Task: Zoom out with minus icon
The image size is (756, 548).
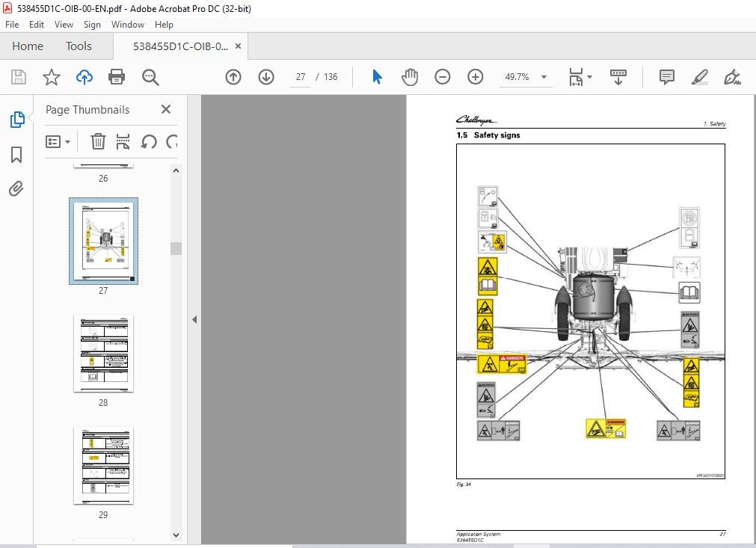Action: tap(442, 77)
